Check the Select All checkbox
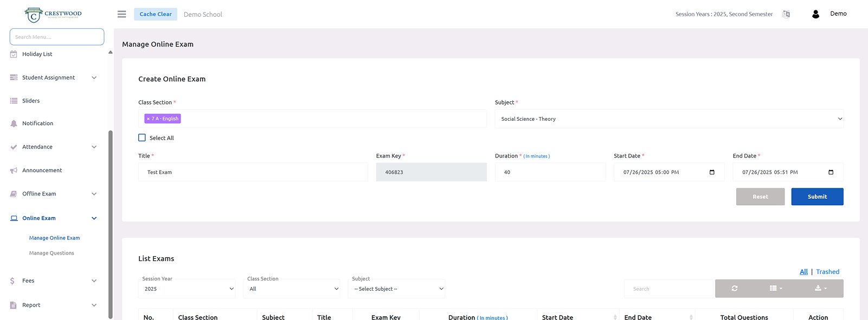 [142, 138]
